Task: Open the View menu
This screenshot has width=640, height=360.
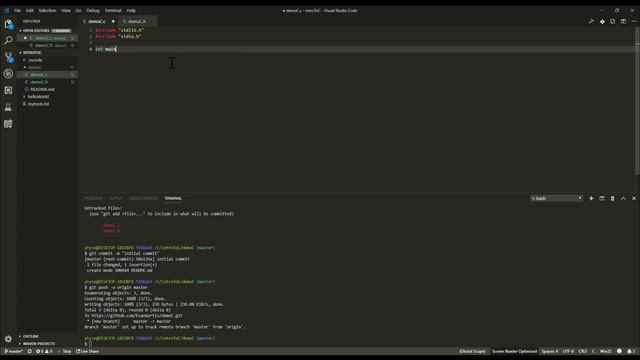Action: [66, 11]
